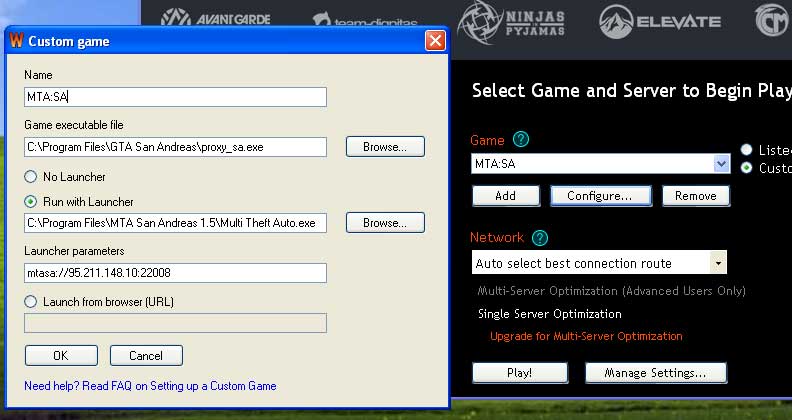Open the connection route dropdown
Screen dimensions: 792x420
[x=717, y=263]
